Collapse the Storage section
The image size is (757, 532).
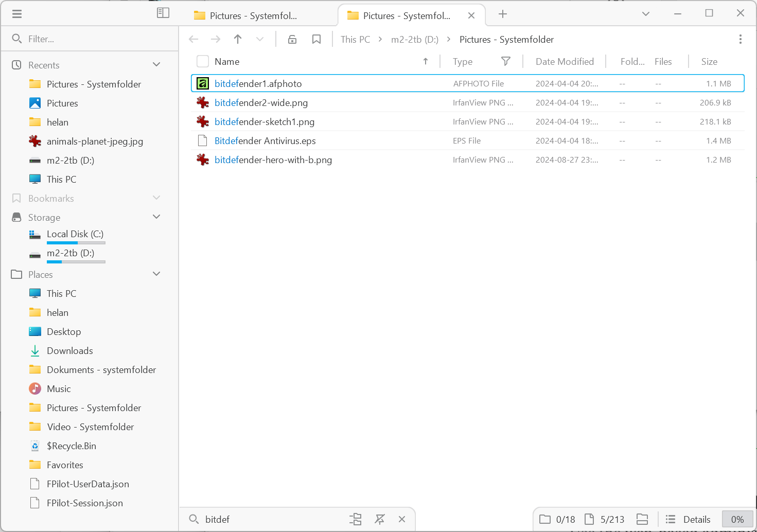[x=156, y=217]
